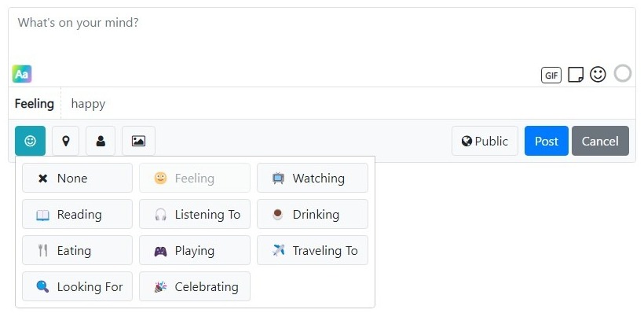Image resolution: width=644 pixels, height=317 pixels.
Task: Choose the Reading activity option
Action: click(x=77, y=214)
